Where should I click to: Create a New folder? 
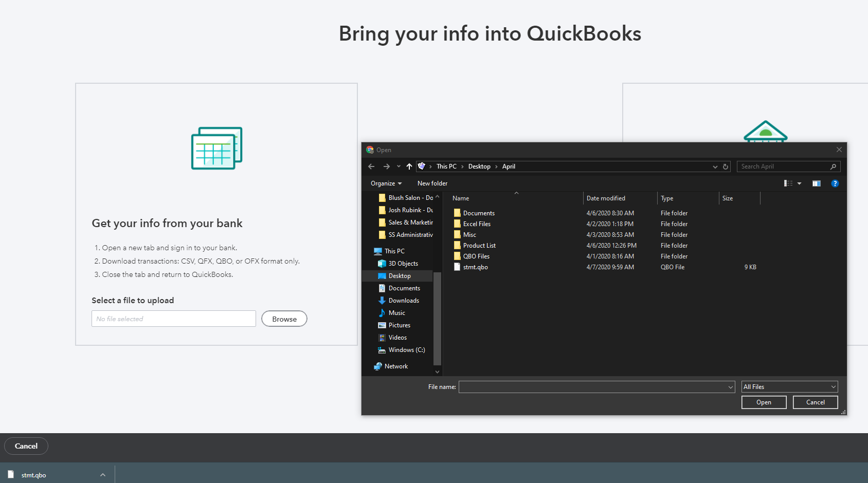(432, 183)
